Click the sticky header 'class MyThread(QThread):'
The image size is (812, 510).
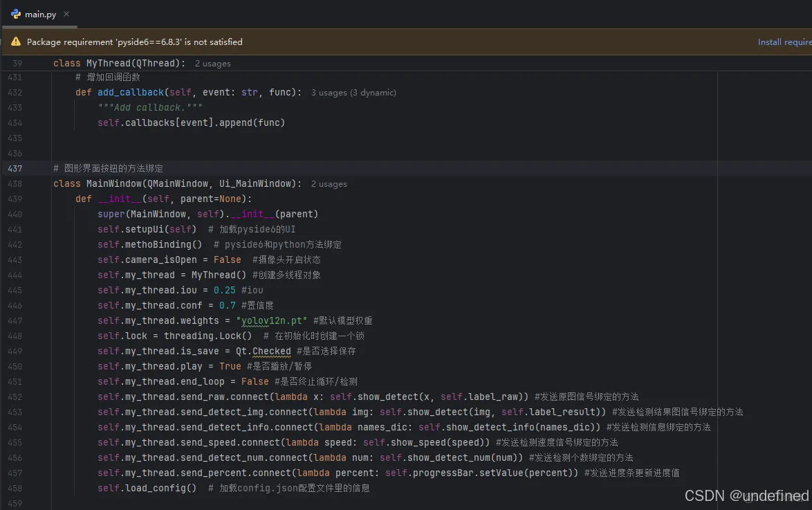[x=119, y=63]
